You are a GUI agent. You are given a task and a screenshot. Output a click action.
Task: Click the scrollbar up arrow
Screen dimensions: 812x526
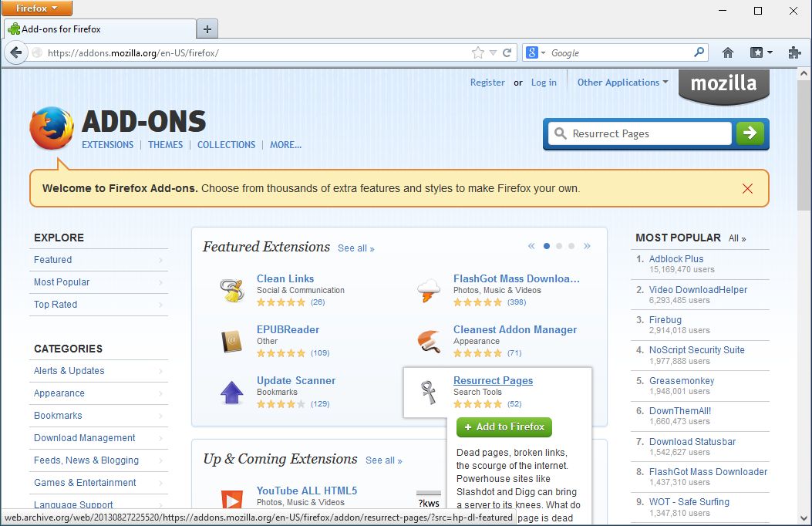(x=804, y=74)
